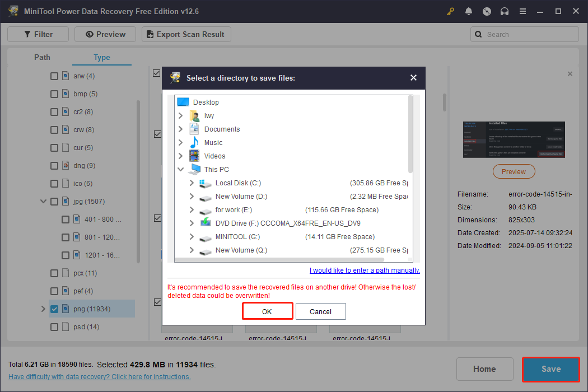Screen dimensions: 588x392
Task: Click OK in the save directory dialog
Action: [267, 311]
